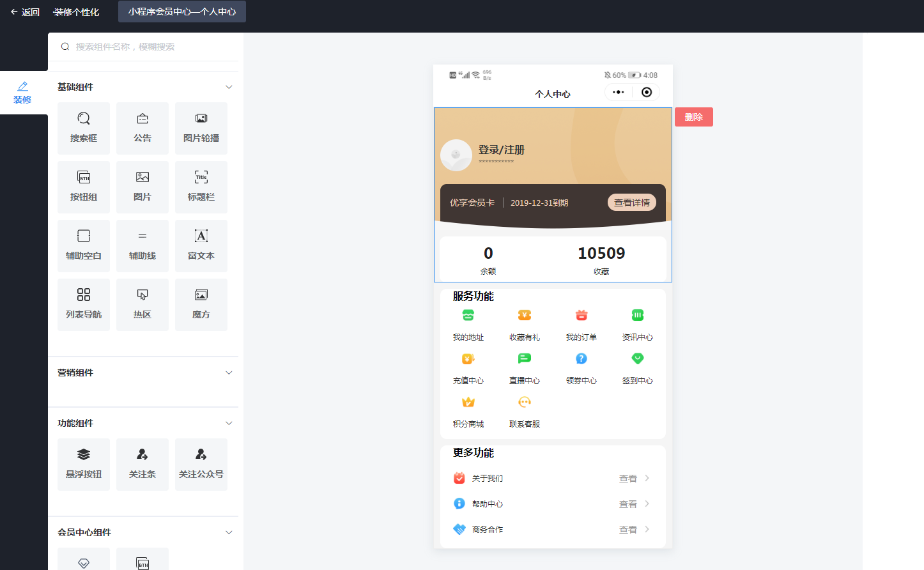
Task: Select the 悬浮按钮 floating button component
Action: click(83, 465)
